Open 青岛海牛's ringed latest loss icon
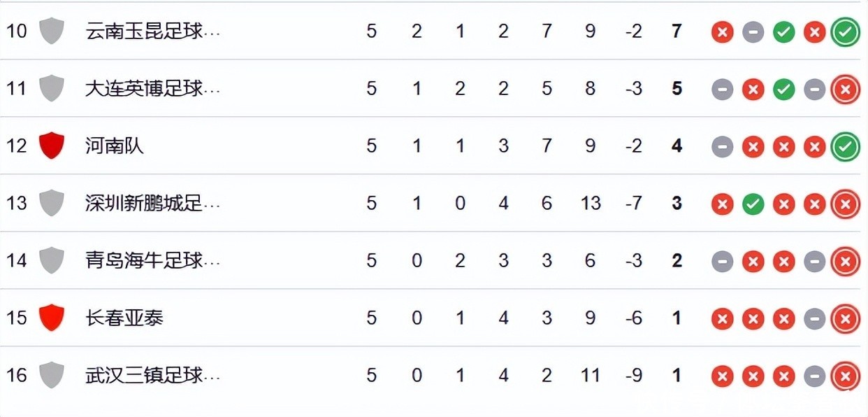Screen dimensions: 868x417 click(x=845, y=262)
